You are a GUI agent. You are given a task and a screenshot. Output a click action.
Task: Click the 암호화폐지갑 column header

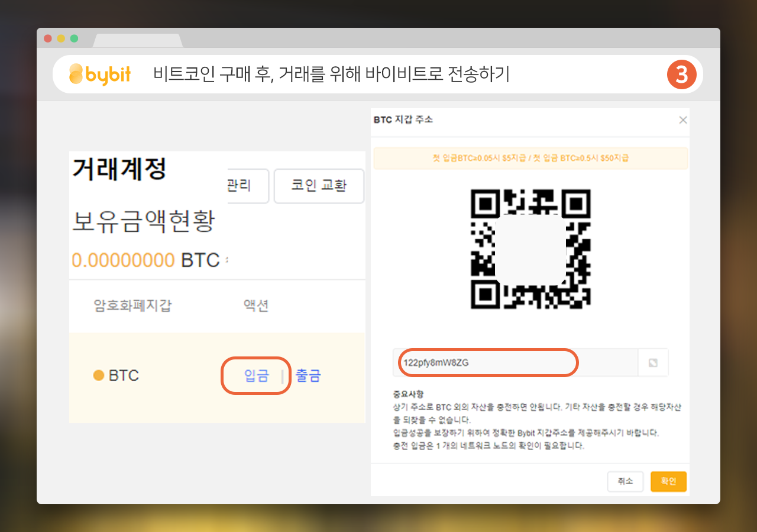pyautogui.click(x=133, y=306)
